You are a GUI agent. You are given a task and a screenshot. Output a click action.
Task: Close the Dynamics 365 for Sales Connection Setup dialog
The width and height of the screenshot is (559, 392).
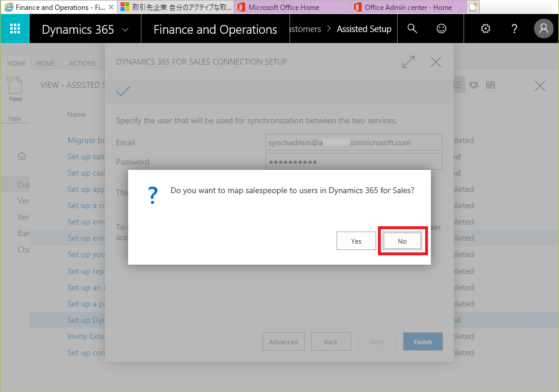[436, 62]
